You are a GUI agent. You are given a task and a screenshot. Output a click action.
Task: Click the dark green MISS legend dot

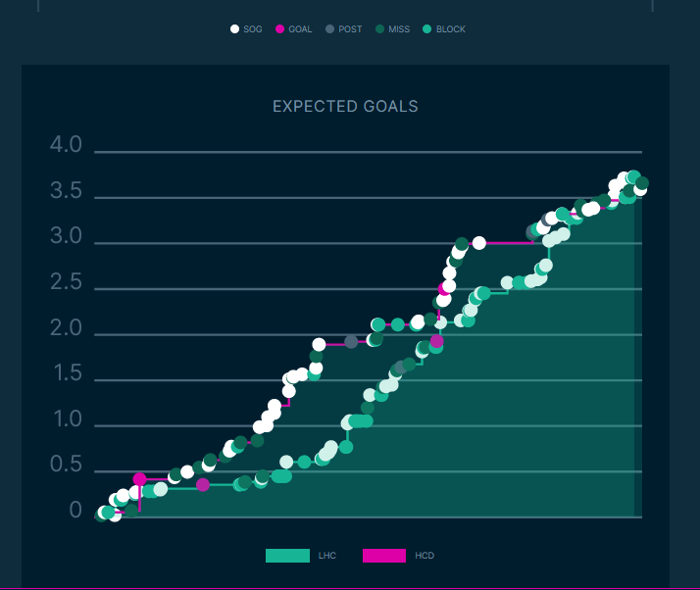(x=379, y=29)
